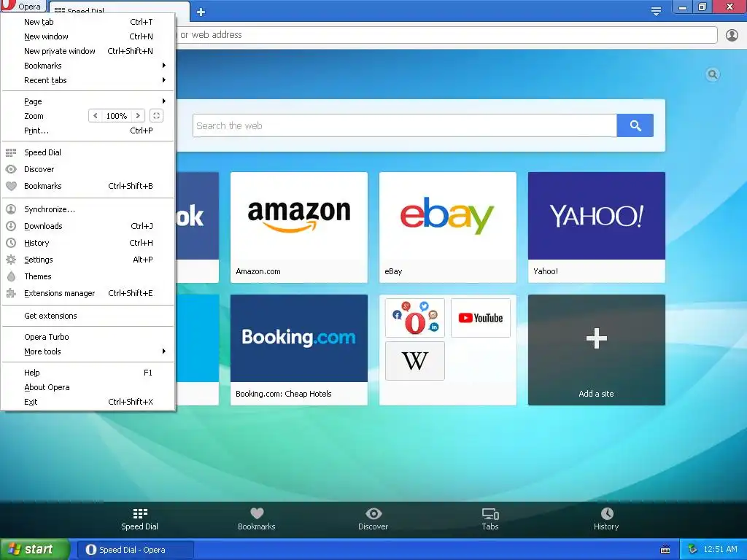The height and width of the screenshot is (560, 747).
Task: Open Tabs in bottom bar
Action: point(489,519)
